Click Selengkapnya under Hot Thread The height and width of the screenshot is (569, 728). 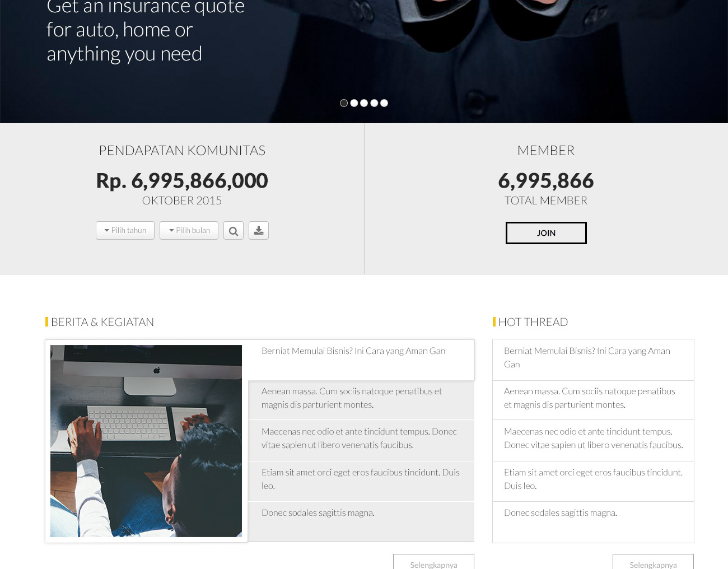tap(653, 562)
